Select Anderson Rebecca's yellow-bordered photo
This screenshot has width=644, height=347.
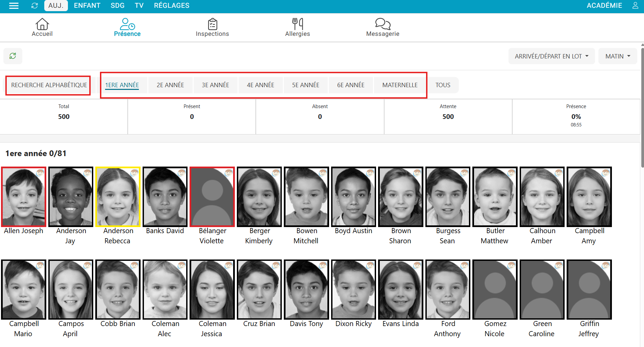118,197
